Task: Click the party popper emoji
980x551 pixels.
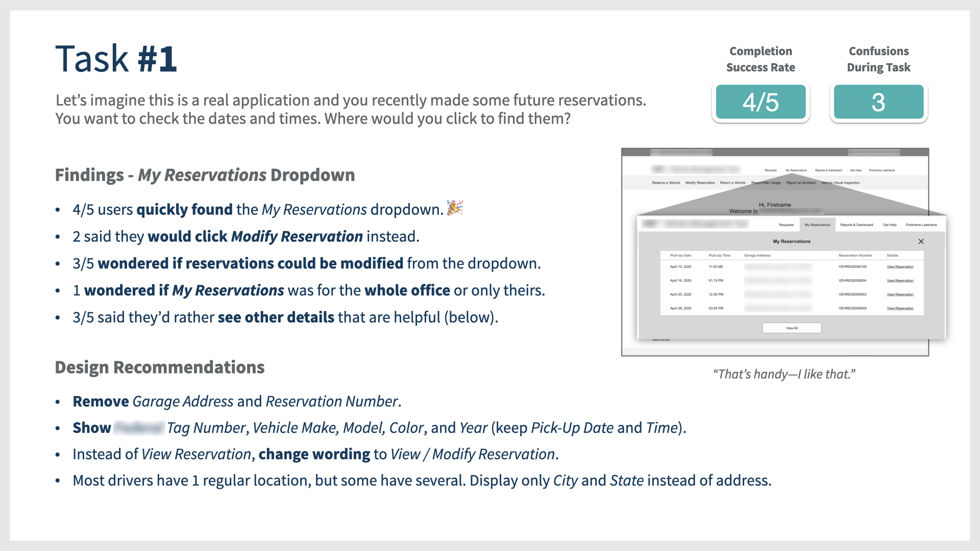Action: 454,208
